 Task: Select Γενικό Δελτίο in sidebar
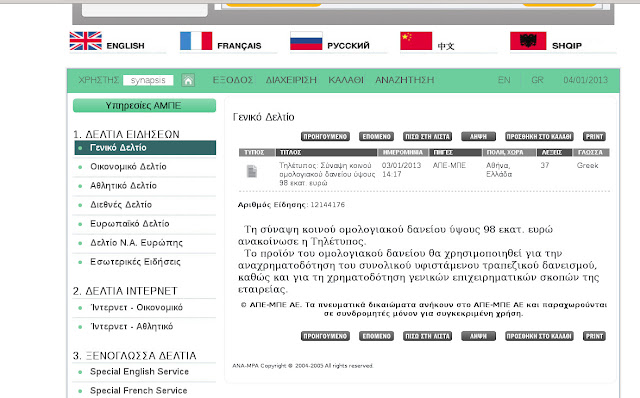point(145,148)
